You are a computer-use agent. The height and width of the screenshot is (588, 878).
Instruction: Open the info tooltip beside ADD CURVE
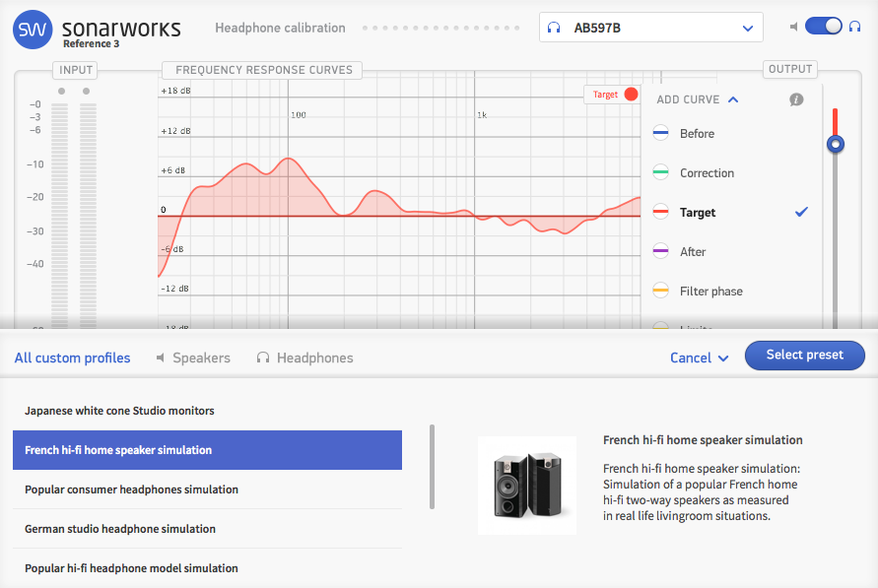point(795,99)
